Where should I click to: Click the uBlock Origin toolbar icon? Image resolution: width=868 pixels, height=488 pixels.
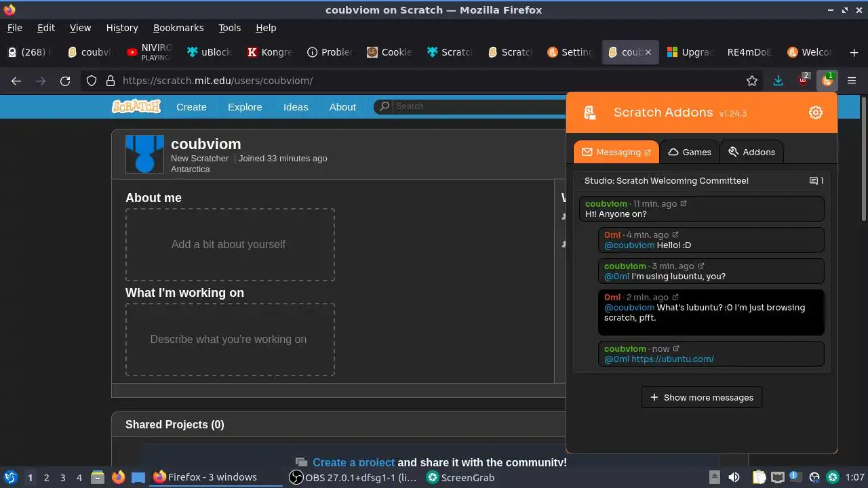pos(804,81)
